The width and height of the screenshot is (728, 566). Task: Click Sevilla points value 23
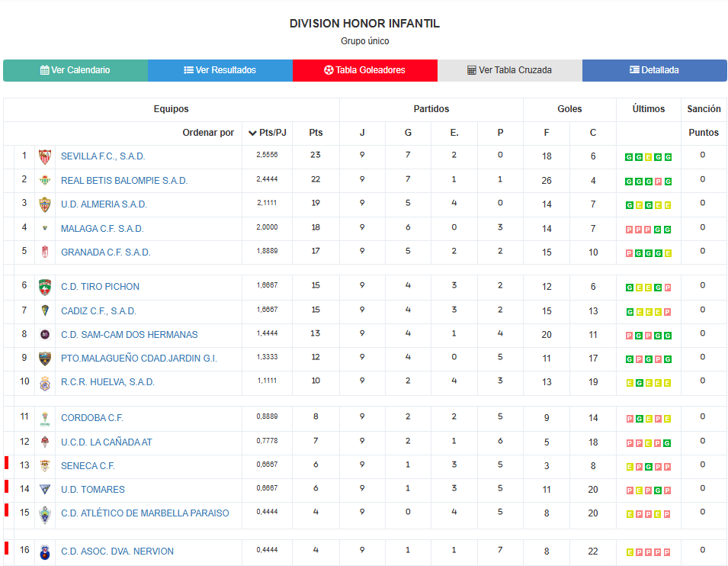316,155
